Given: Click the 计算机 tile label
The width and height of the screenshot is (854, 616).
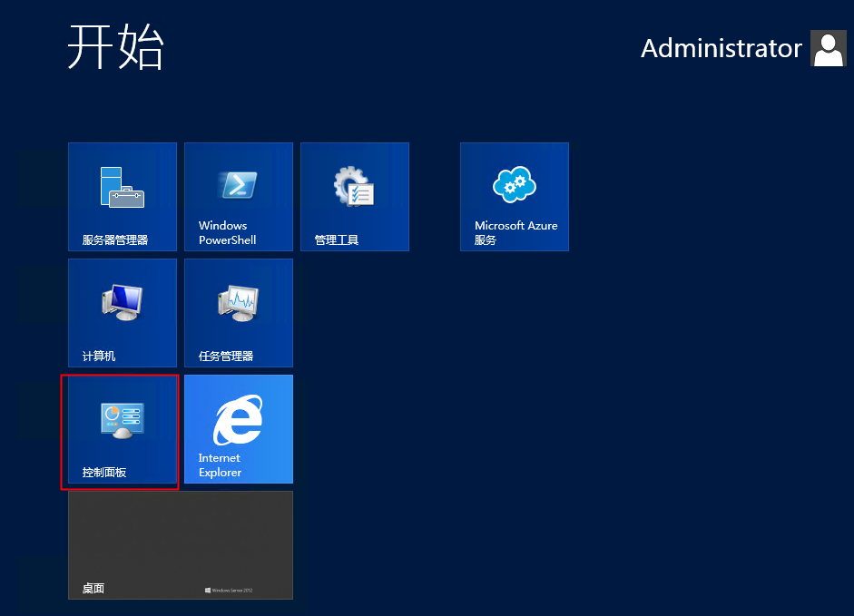Looking at the screenshot, I should (99, 357).
